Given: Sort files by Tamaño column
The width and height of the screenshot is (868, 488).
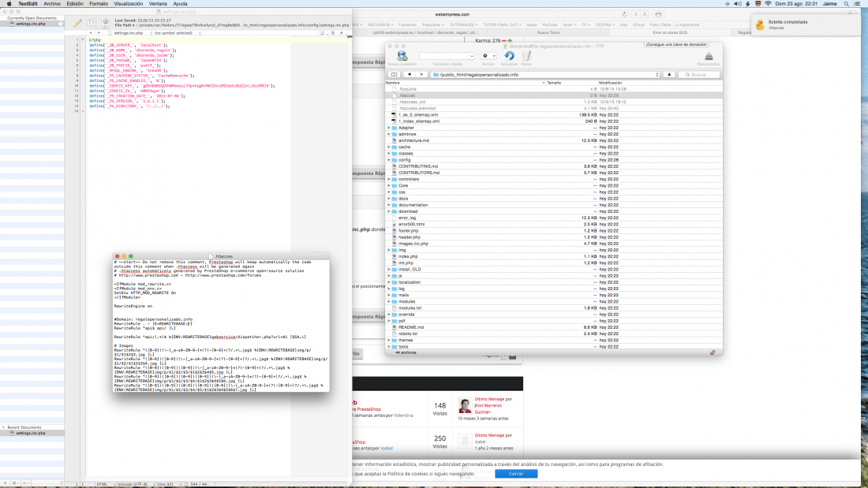Looking at the screenshot, I should (554, 83).
